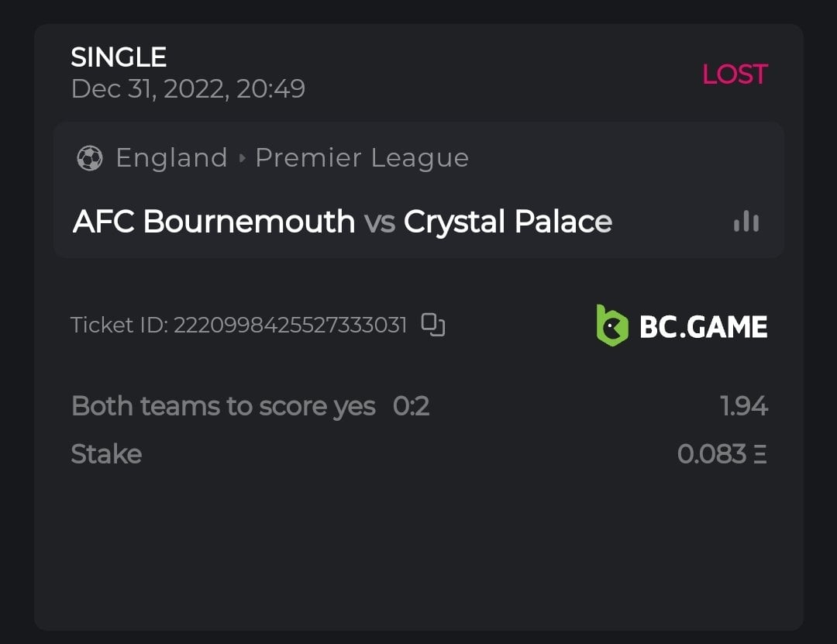Select the England country link
The width and height of the screenshot is (837, 644).
click(x=171, y=158)
